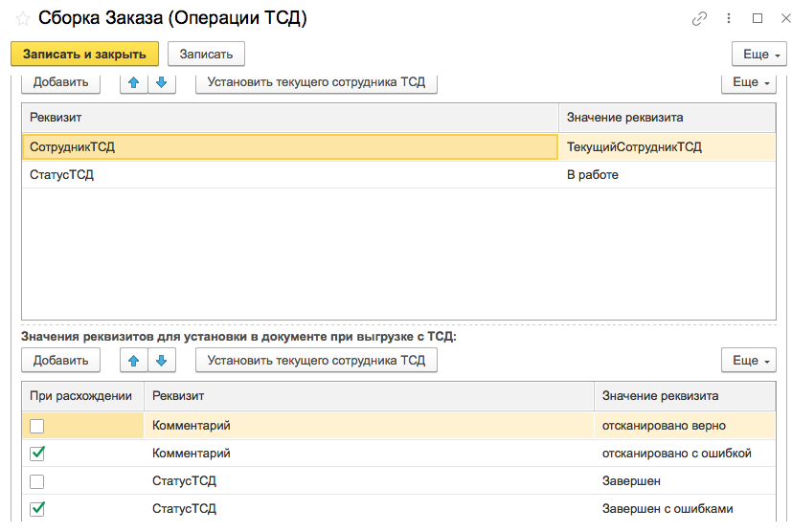Viewport: 792px width, 532px height.
Task: Open Еще menu of upper table toolbar
Action: coord(749,82)
